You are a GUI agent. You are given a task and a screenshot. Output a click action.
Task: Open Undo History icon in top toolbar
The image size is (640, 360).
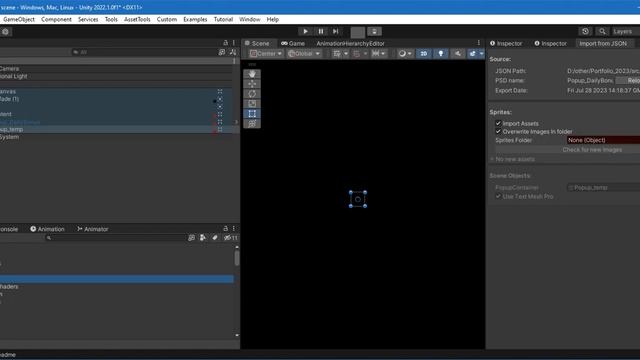(585, 31)
